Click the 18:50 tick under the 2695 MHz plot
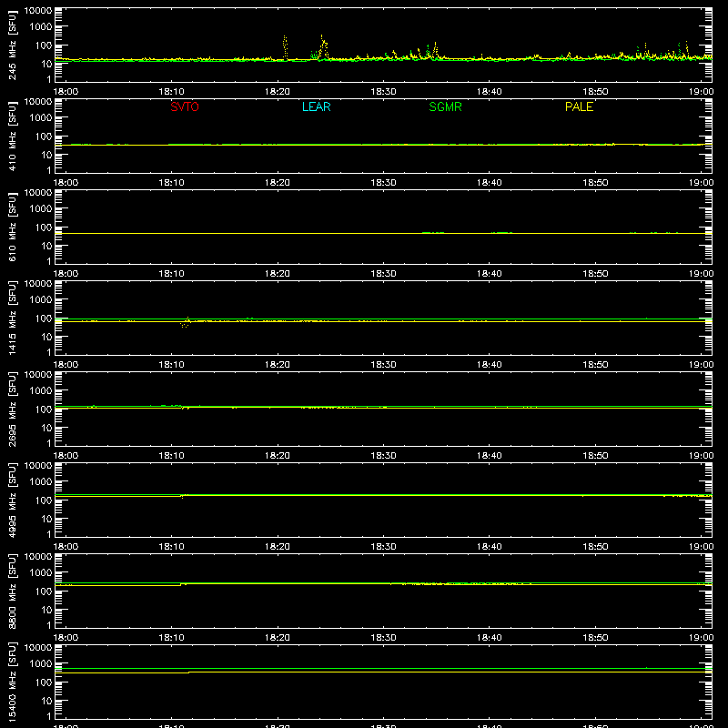 595,456
